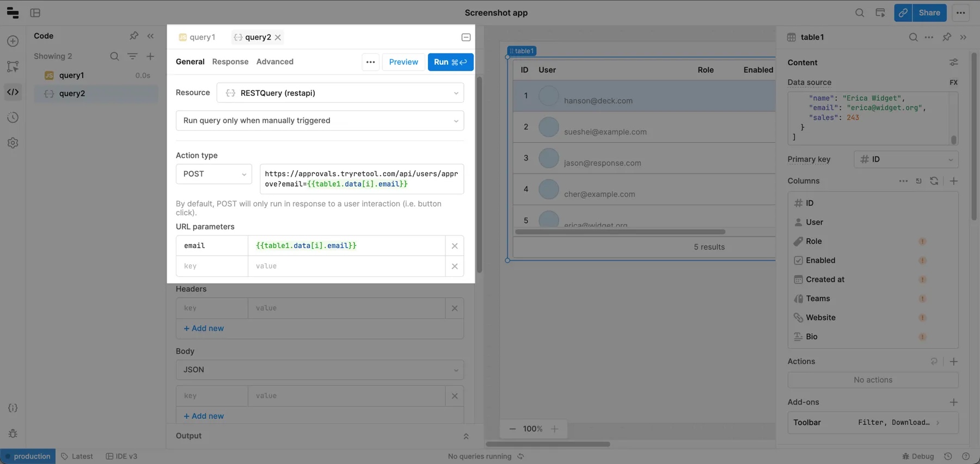Switch to the Response tab
The image size is (980, 464).
pos(230,62)
